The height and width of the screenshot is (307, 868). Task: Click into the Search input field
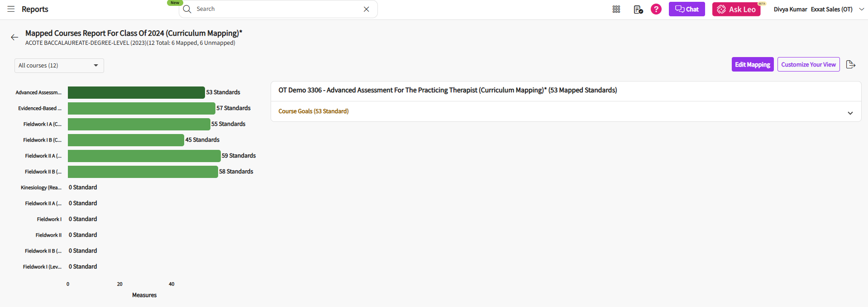pyautogui.click(x=276, y=9)
